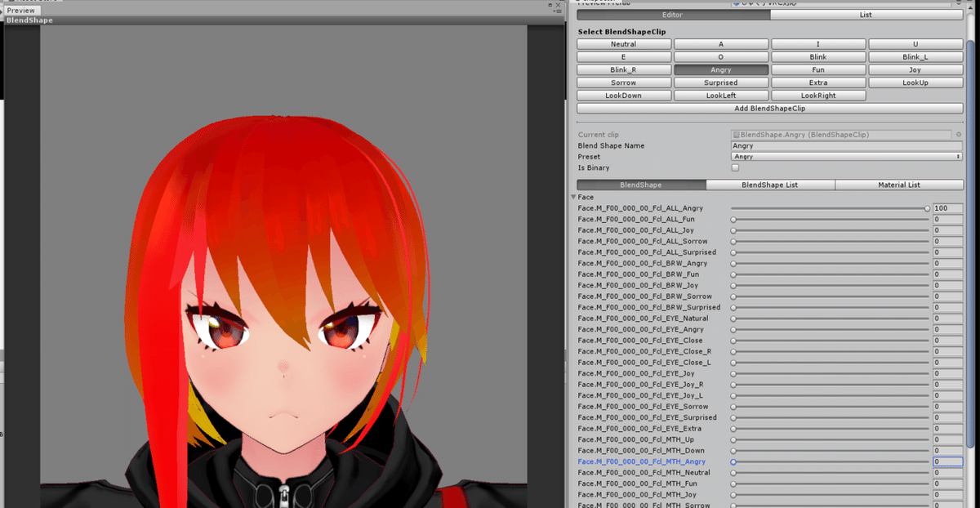The width and height of the screenshot is (980, 508).
Task: Click the Fcl_MTH_Neutral slider track
Action: pos(831,473)
